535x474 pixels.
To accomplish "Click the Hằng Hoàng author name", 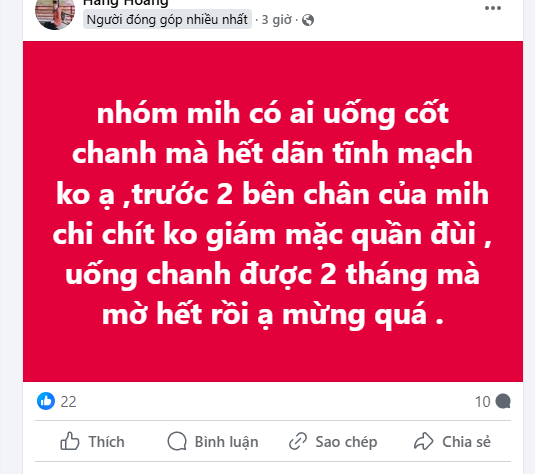I will coord(126,3).
